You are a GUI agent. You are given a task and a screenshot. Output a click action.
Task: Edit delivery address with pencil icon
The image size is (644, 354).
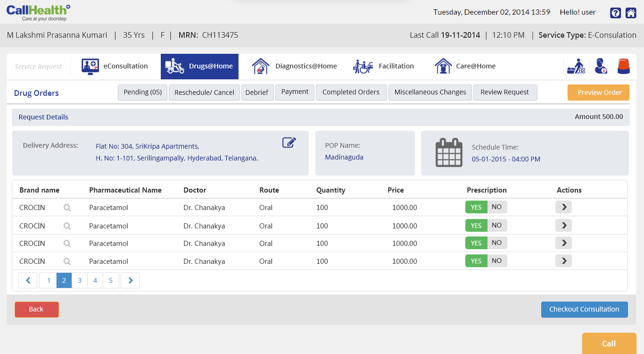tap(289, 143)
